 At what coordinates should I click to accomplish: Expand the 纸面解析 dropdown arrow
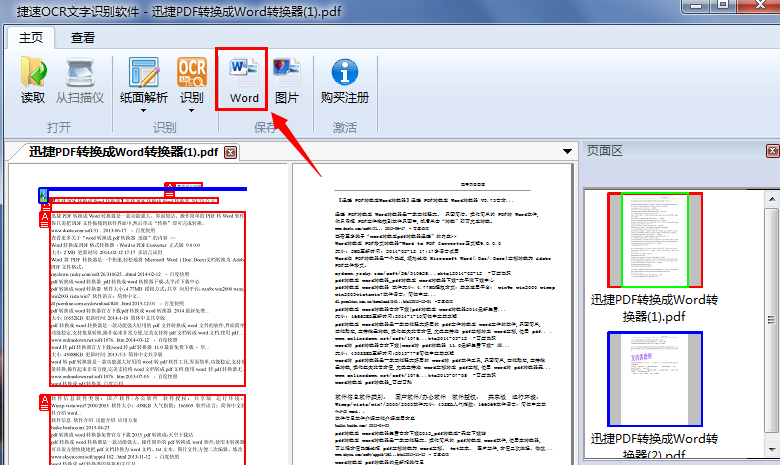[x=144, y=110]
